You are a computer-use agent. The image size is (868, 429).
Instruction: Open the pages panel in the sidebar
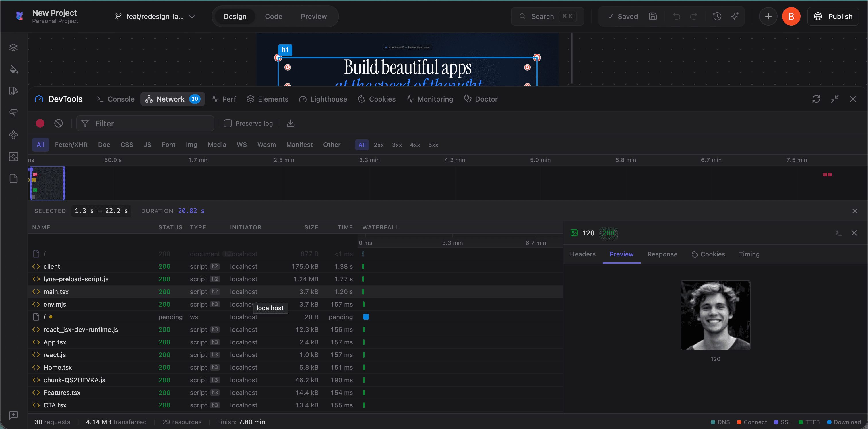13,178
